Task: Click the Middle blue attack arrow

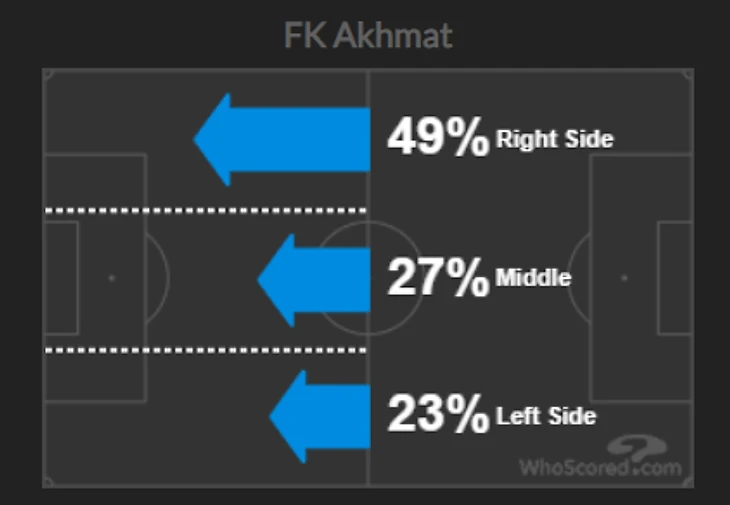Action: 314,280
